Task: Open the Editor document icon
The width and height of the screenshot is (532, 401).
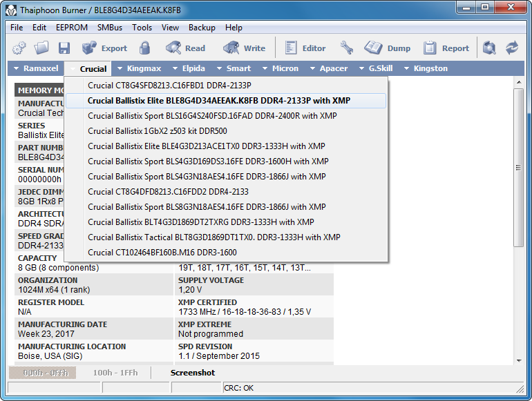Action: (291, 48)
